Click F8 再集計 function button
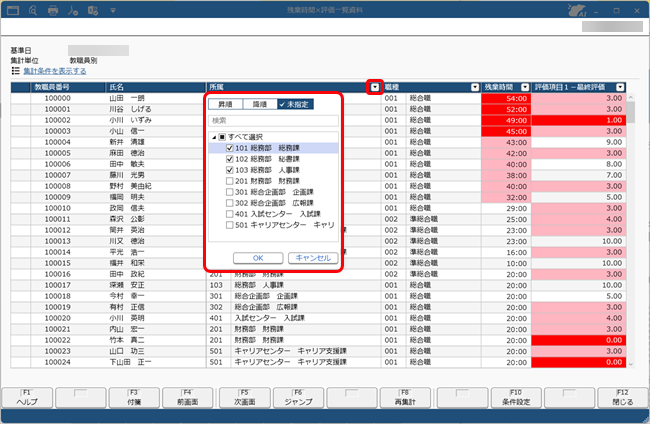The image size is (650, 424). [x=405, y=397]
